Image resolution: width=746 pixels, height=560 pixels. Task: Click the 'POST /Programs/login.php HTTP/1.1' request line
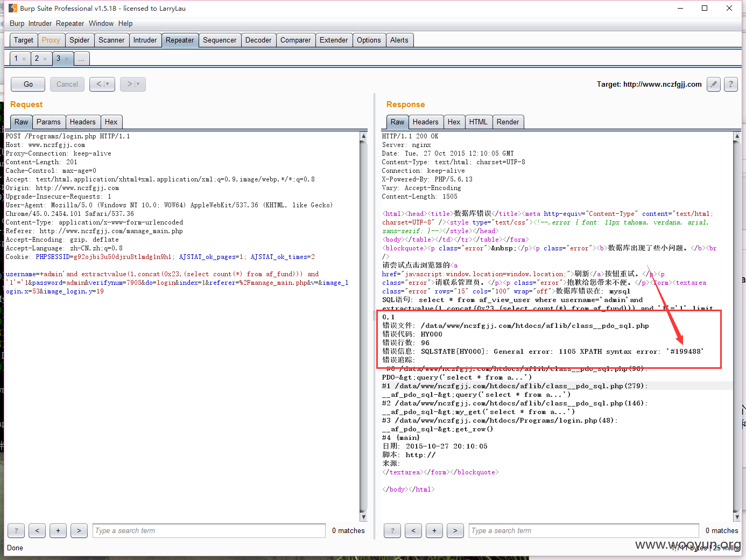click(68, 136)
